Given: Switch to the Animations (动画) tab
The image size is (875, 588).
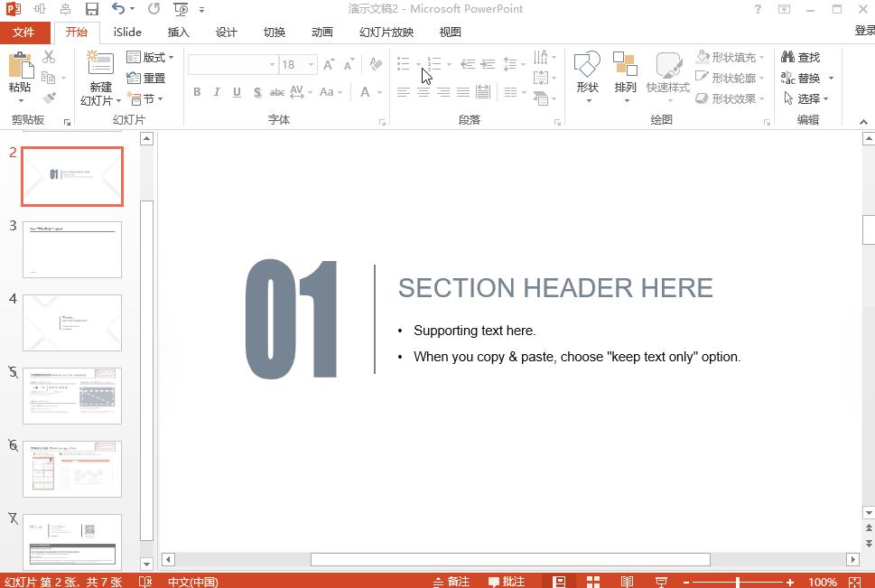Looking at the screenshot, I should tap(321, 32).
